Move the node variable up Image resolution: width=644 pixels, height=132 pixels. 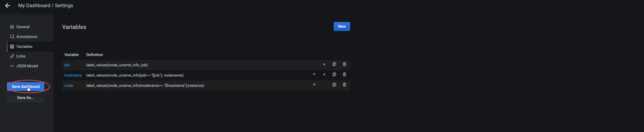[314, 85]
